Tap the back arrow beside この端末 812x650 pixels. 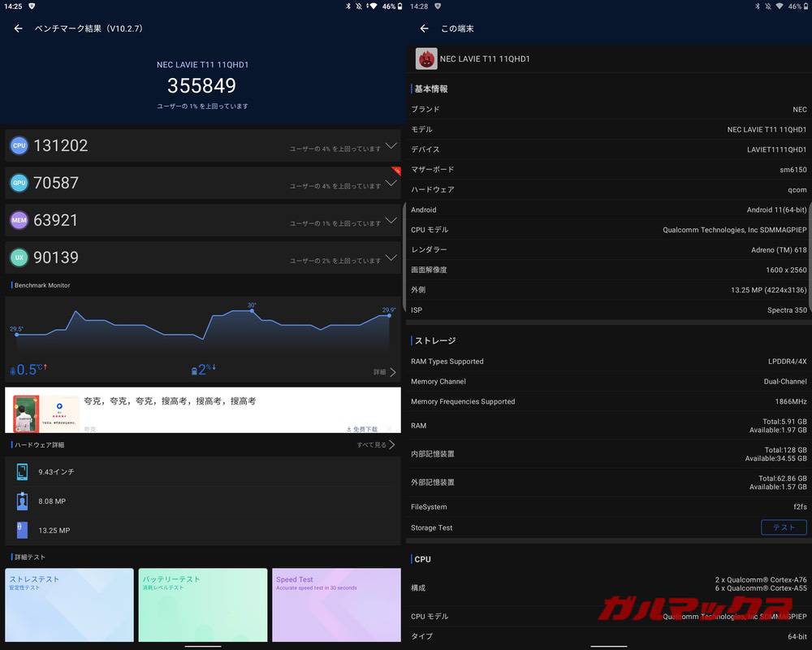click(424, 28)
